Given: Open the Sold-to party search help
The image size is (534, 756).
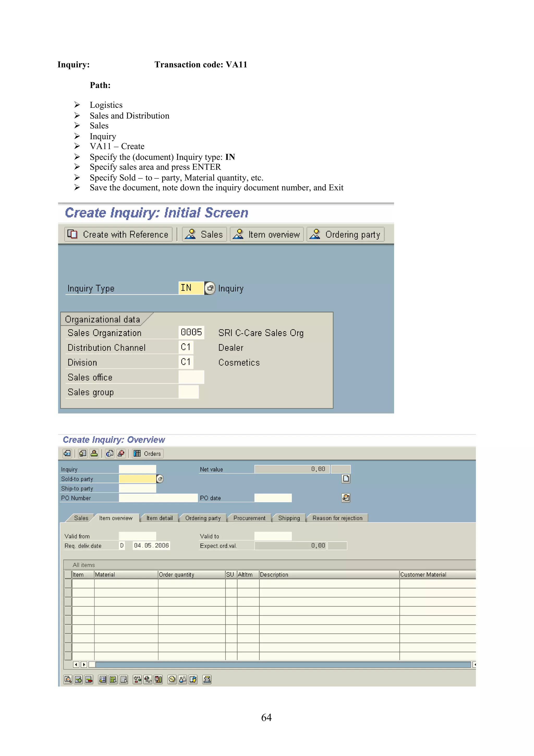Looking at the screenshot, I should pos(160,479).
